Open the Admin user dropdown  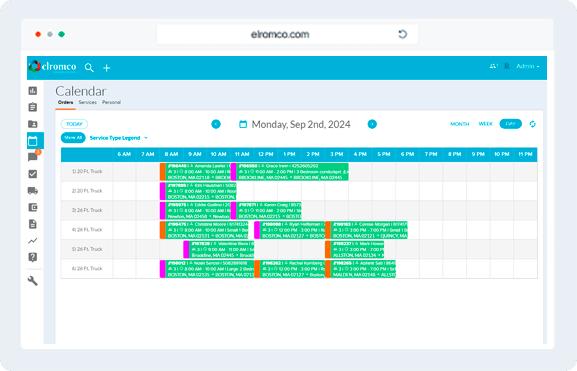tap(528, 66)
